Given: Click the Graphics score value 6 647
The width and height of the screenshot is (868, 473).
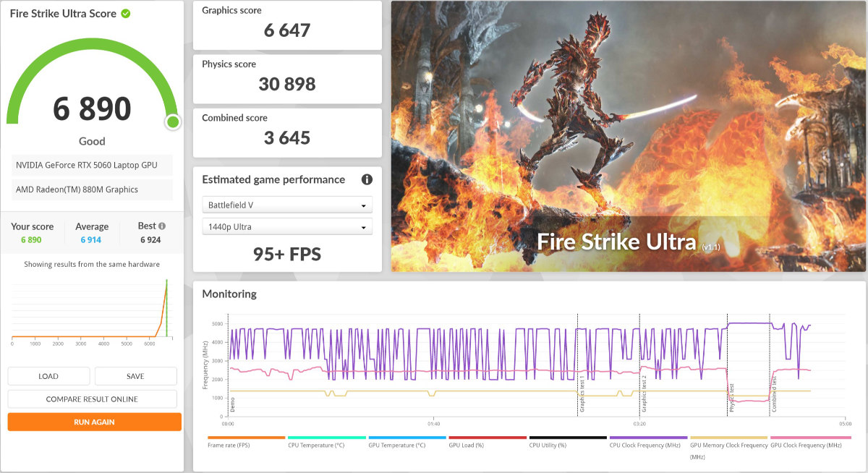Looking at the screenshot, I should (x=287, y=30).
